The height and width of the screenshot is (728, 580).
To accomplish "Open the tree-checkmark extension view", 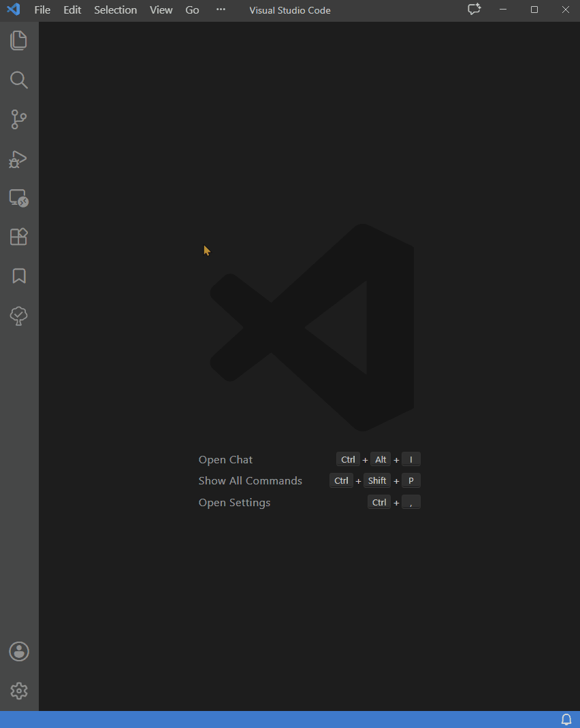I will 18,316.
